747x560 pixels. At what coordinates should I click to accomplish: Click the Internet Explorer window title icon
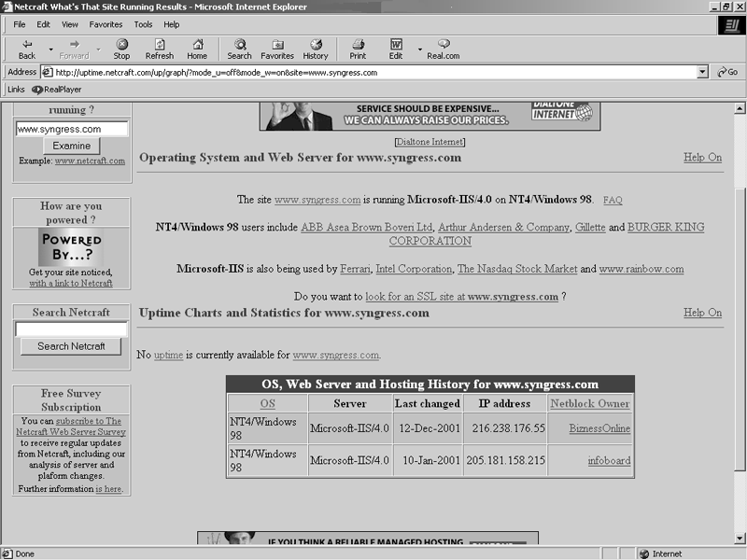(7, 7)
